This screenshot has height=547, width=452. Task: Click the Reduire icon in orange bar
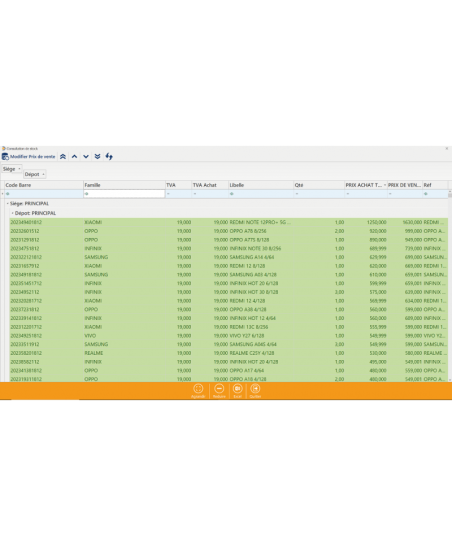tap(219, 391)
